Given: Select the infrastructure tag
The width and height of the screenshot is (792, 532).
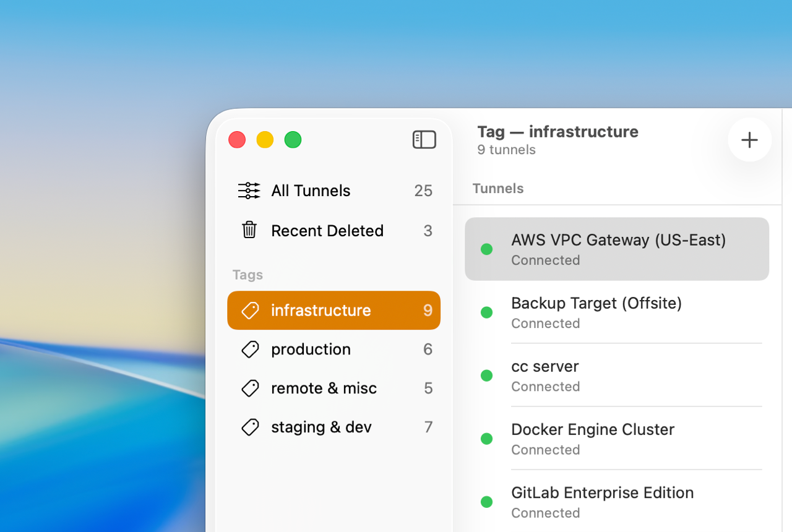Looking at the screenshot, I should (334, 311).
